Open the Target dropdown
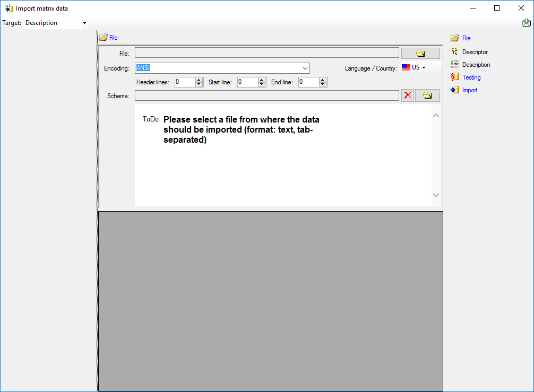This screenshot has width=534, height=392. [x=84, y=23]
